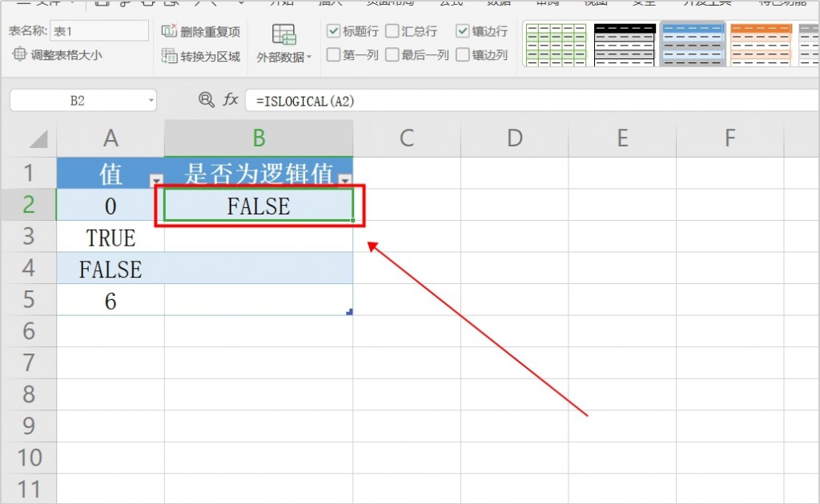Select cell A5 containing 6
This screenshot has height=504, width=820.
(x=111, y=300)
